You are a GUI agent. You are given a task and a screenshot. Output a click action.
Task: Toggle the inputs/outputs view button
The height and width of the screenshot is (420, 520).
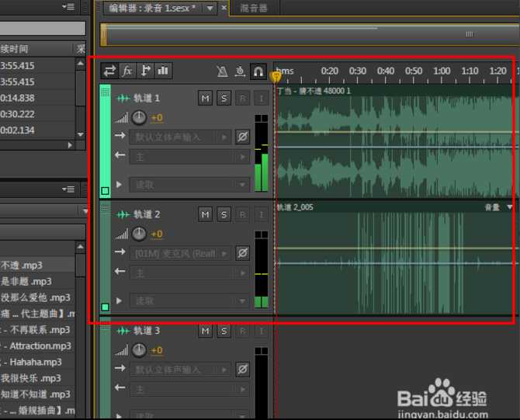tap(109, 71)
